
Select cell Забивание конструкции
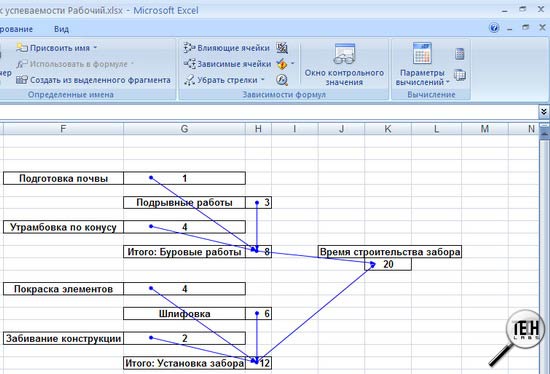pos(63,338)
